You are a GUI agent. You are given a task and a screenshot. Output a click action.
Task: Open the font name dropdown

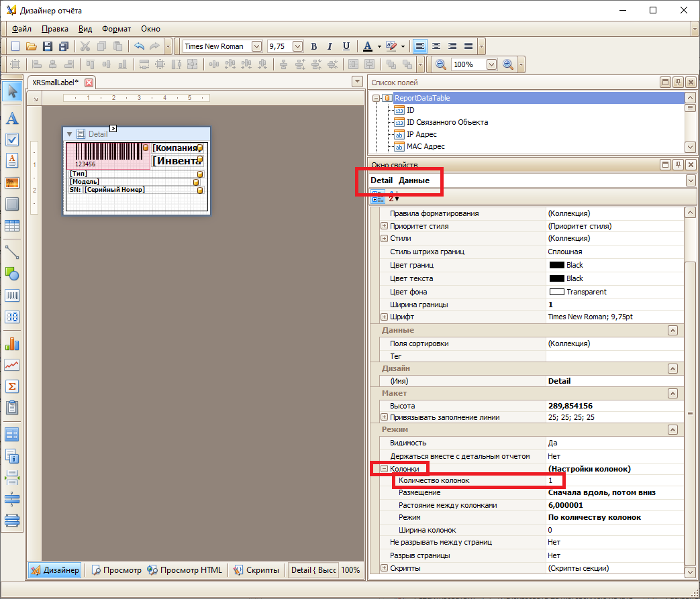pos(256,46)
